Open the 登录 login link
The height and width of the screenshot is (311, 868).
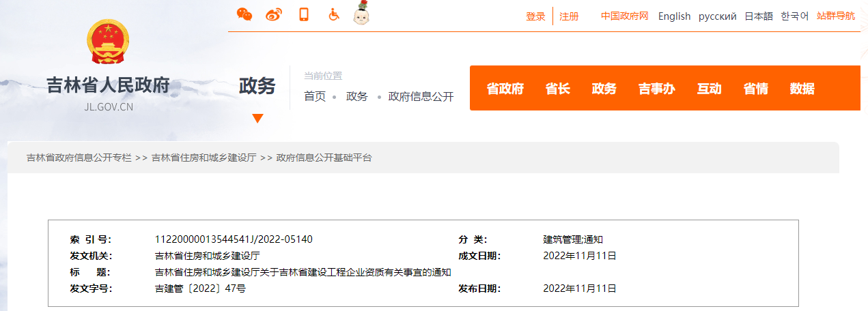[x=535, y=16]
